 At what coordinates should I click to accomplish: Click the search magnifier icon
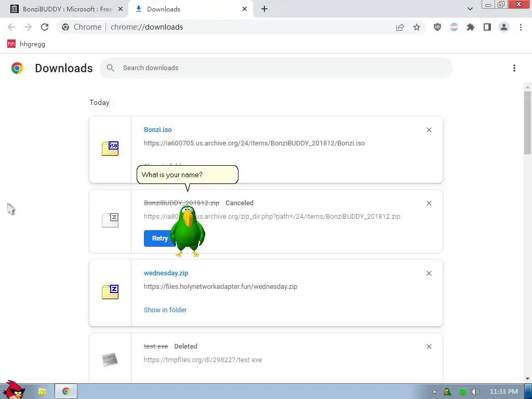(x=110, y=68)
